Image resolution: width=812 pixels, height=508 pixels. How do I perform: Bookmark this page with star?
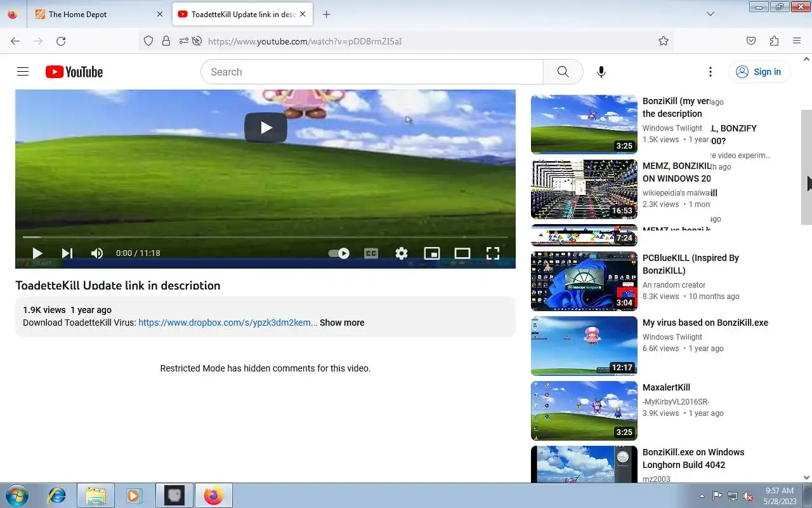(664, 41)
